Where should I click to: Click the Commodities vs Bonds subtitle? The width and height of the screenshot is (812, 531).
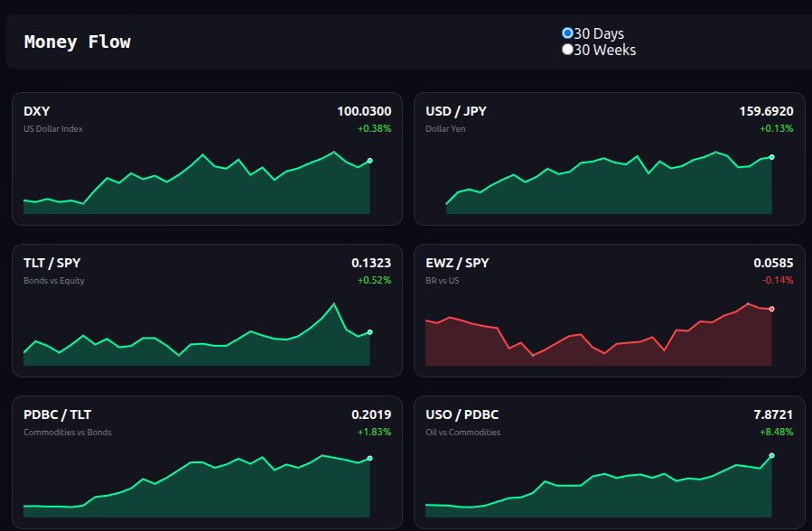[x=68, y=433]
